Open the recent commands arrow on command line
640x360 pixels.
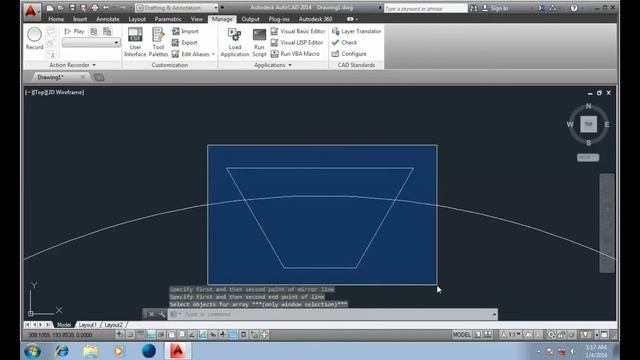click(494, 314)
